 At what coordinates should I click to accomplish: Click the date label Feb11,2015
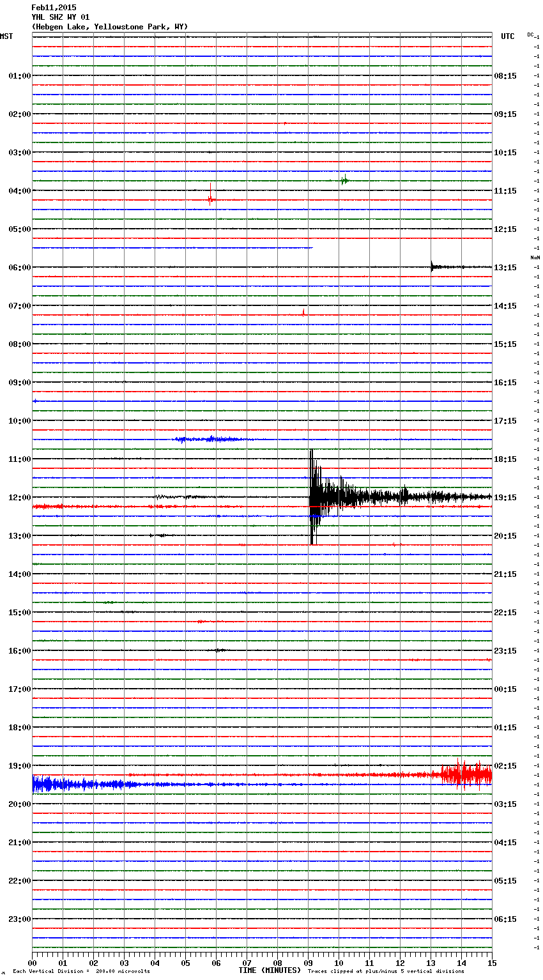click(54, 8)
